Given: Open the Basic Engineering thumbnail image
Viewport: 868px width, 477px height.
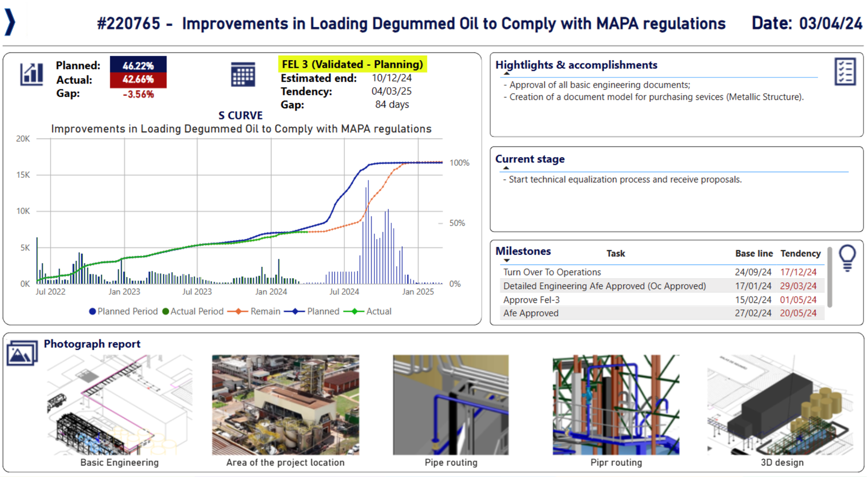Looking at the screenshot, I should [119, 405].
